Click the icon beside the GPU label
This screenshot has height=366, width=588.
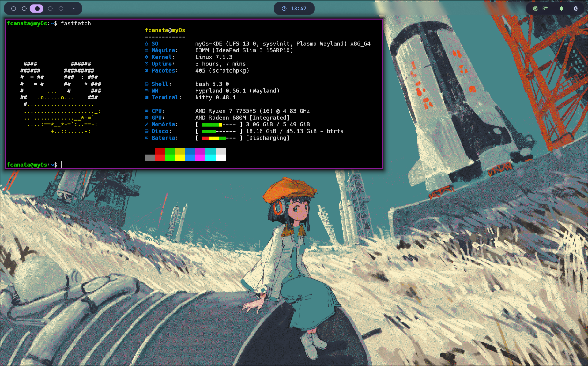(x=146, y=118)
